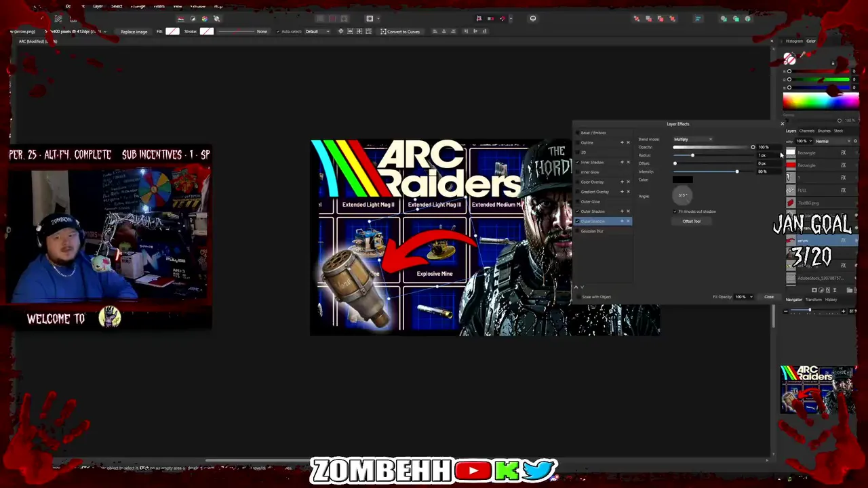
Task: Enable the Outer Glow effect checkbox
Action: point(577,202)
